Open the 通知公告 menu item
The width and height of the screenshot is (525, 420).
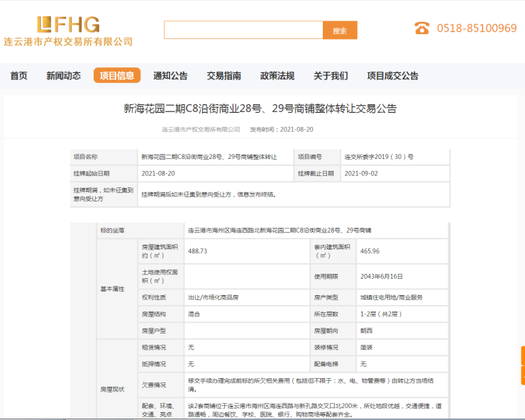pos(170,76)
